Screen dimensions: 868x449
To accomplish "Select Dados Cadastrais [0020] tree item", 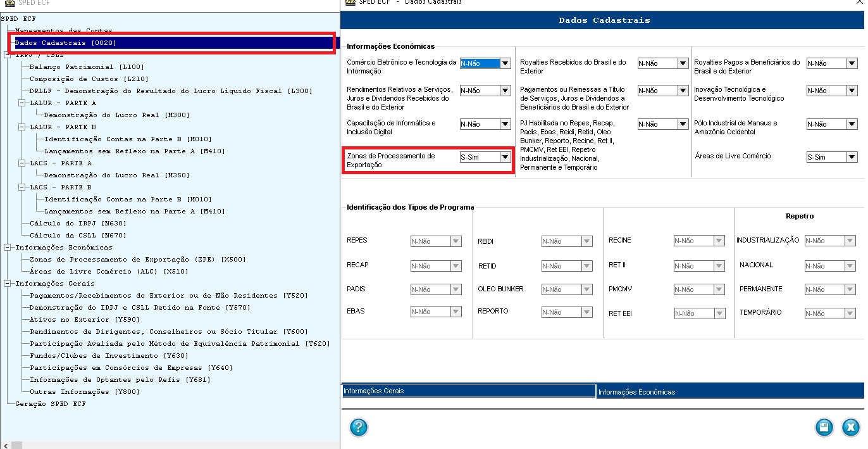I will coord(66,43).
